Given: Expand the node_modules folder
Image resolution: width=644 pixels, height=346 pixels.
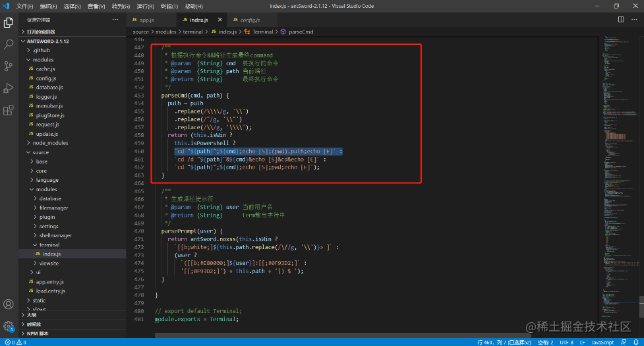Looking at the screenshot, I should click(49, 143).
